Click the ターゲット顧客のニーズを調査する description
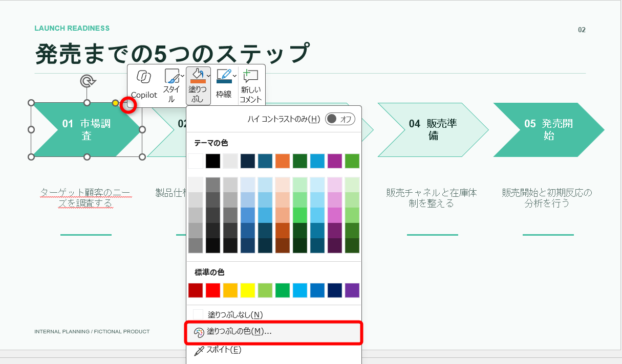The image size is (622, 364). click(x=86, y=198)
